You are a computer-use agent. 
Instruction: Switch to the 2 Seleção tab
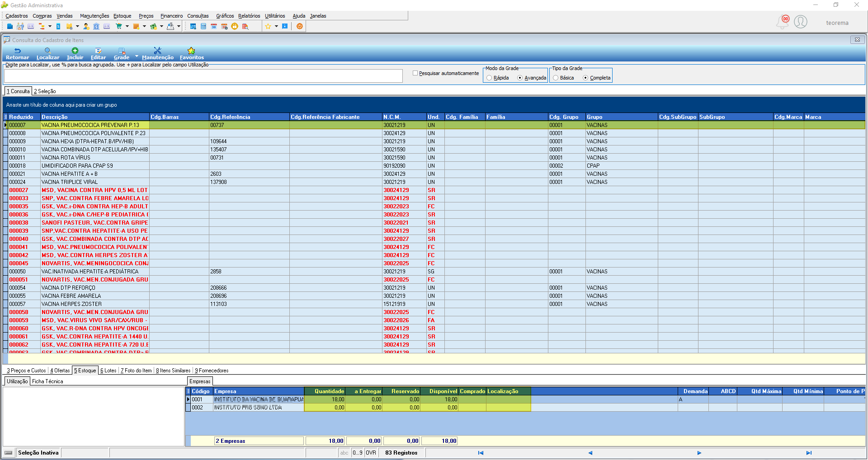(x=45, y=91)
